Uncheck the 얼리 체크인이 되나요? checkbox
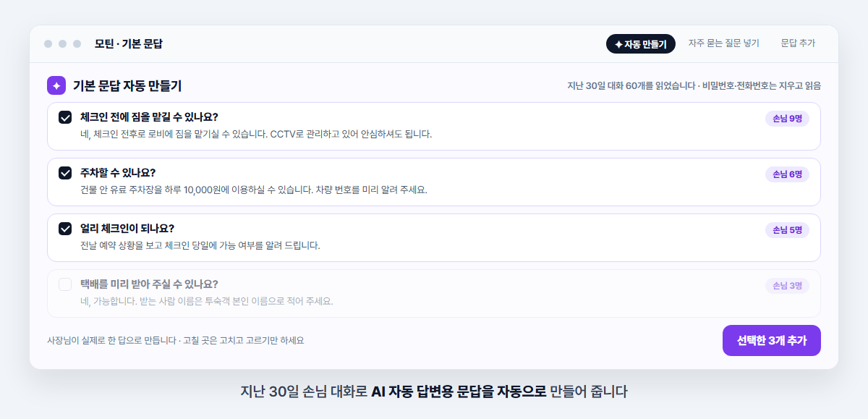Screen dimensions: 868x419 click(65, 229)
